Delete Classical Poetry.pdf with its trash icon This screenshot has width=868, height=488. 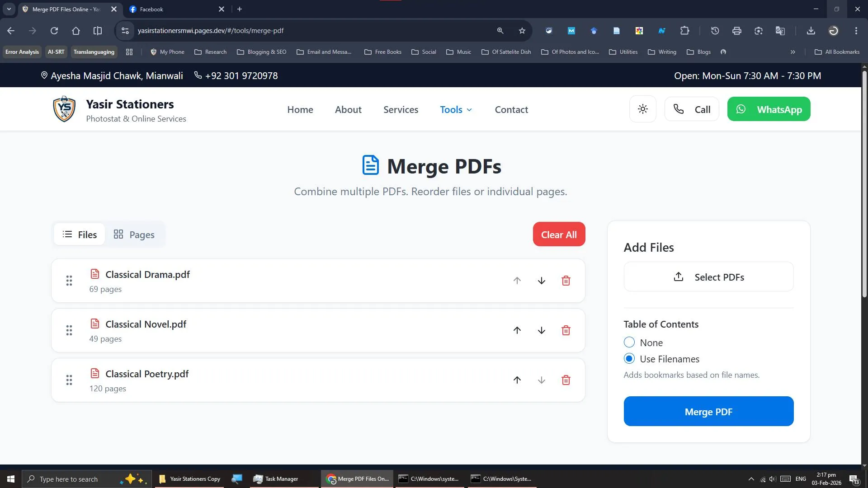[x=566, y=380]
